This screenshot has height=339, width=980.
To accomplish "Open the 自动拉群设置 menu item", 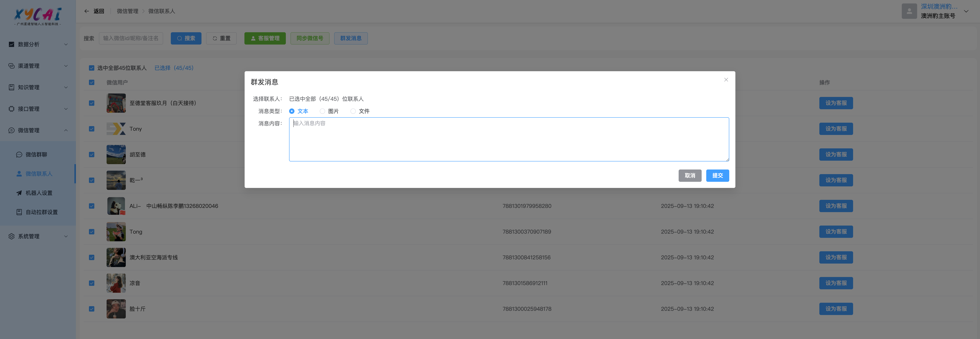I will pos(41,212).
